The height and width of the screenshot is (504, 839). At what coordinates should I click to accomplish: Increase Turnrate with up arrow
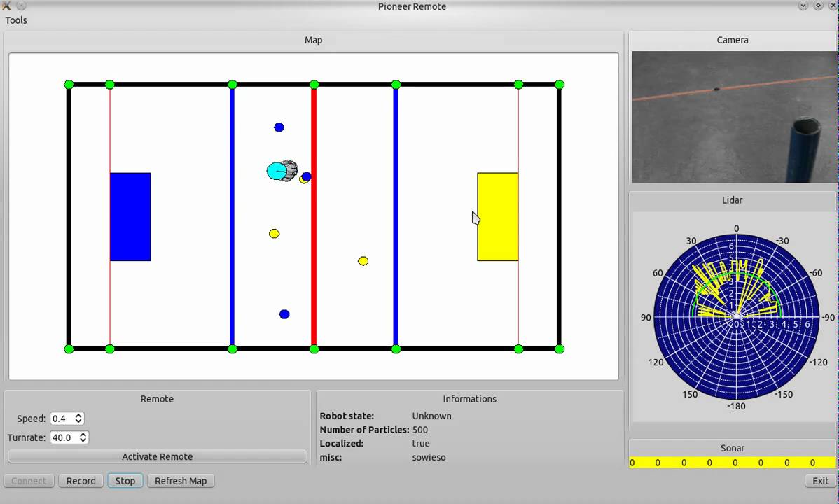point(83,435)
